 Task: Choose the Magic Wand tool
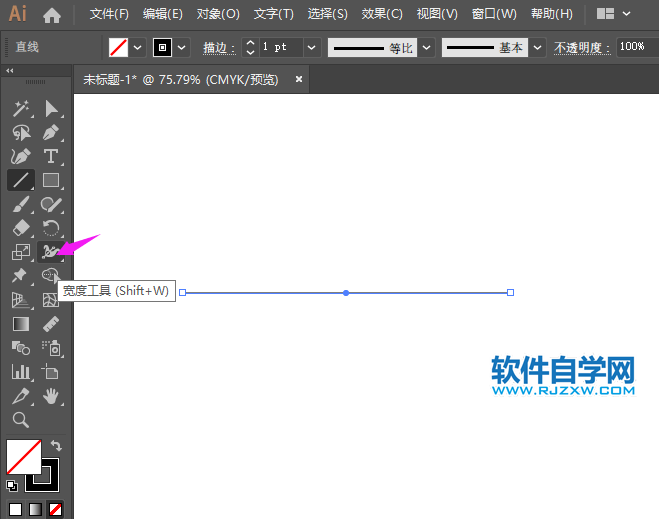click(20, 108)
